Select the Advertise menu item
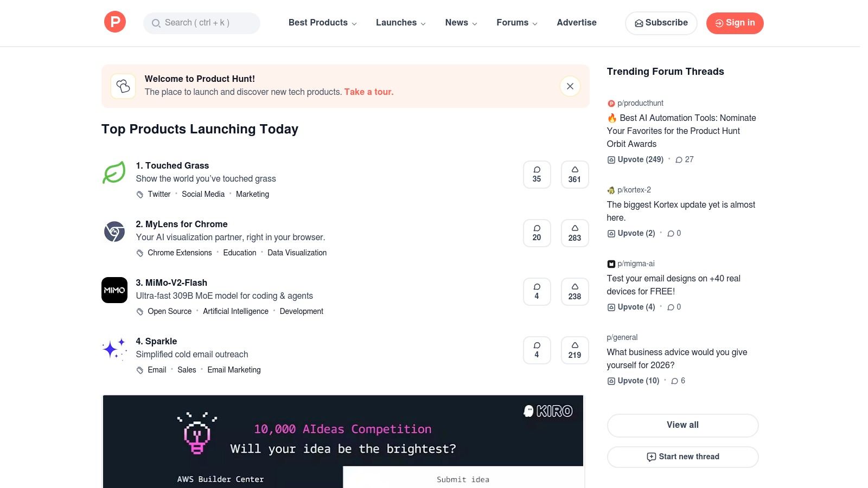868x488 pixels. [x=576, y=23]
